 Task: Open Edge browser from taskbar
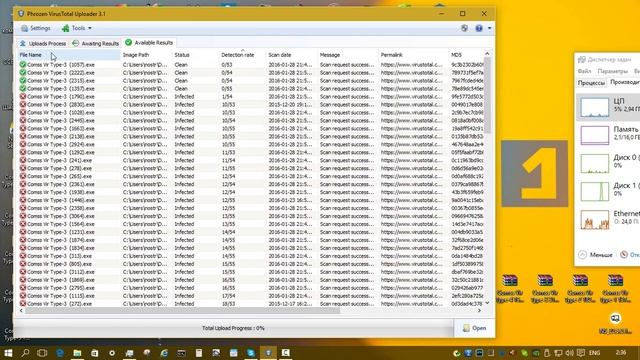tap(60, 353)
